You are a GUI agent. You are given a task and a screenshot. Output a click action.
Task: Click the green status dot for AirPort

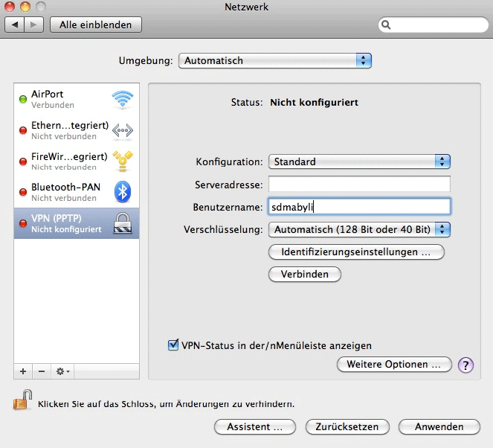(23, 100)
